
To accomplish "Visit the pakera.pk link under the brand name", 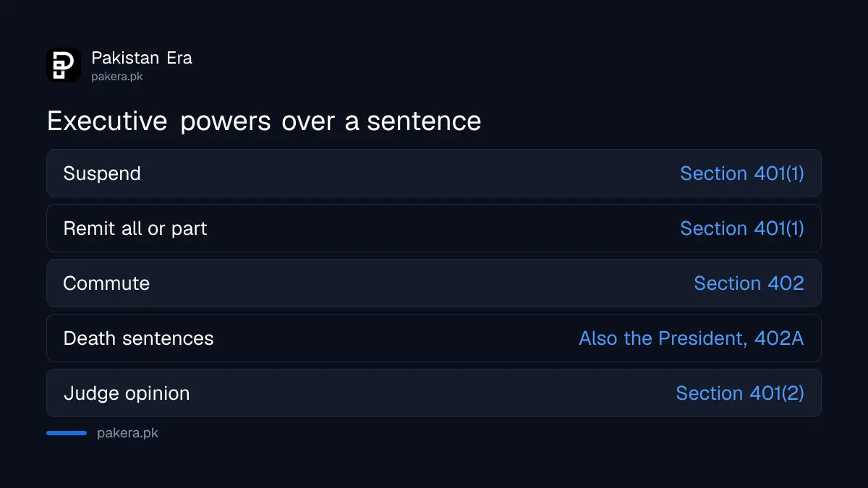I will click(x=117, y=76).
